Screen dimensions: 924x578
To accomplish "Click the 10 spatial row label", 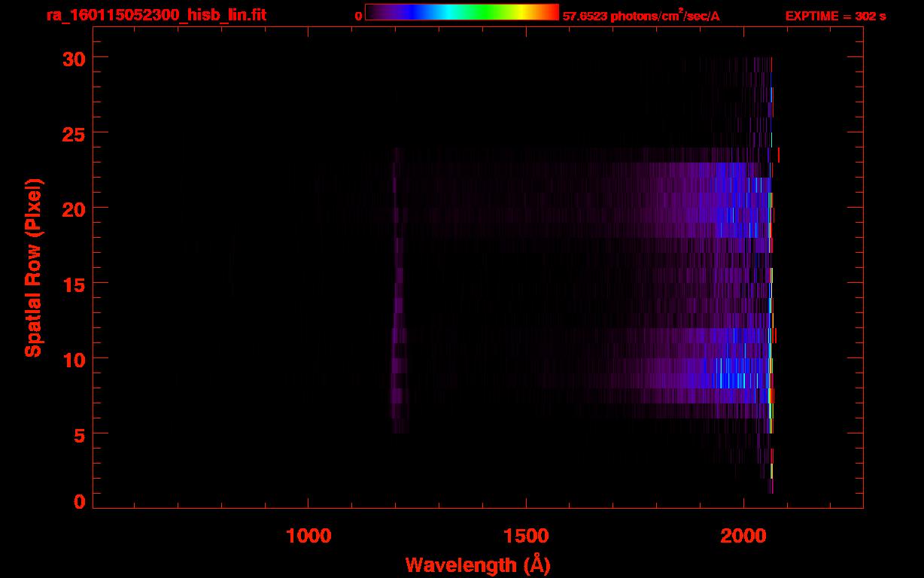I will 74,359.
